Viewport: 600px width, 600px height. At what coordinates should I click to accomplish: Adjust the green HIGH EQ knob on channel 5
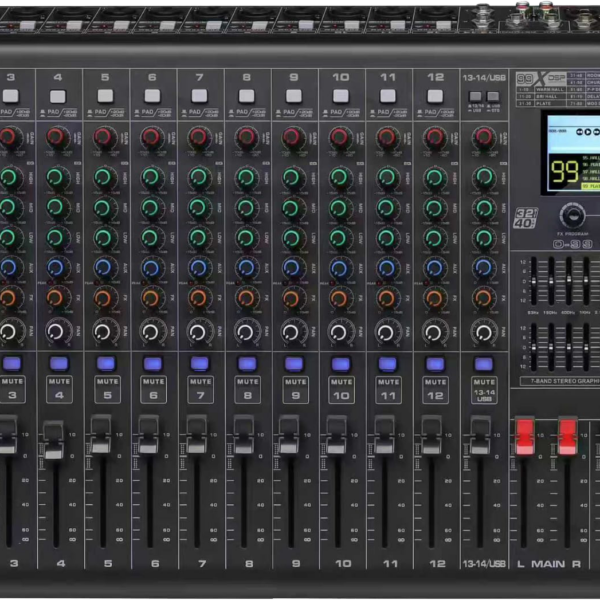click(x=103, y=177)
